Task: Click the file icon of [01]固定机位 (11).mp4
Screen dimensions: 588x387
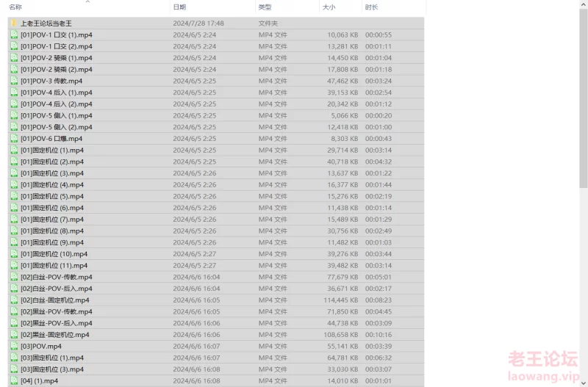Action: point(14,265)
